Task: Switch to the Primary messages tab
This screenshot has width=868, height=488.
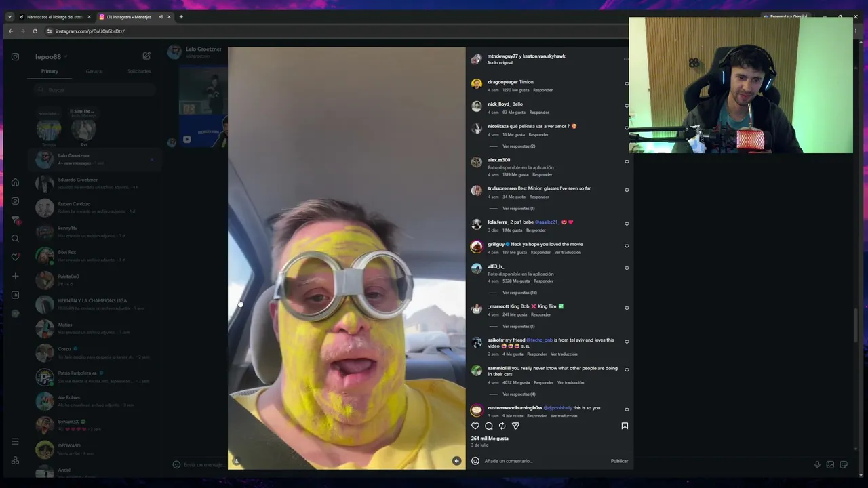Action: tap(50, 71)
